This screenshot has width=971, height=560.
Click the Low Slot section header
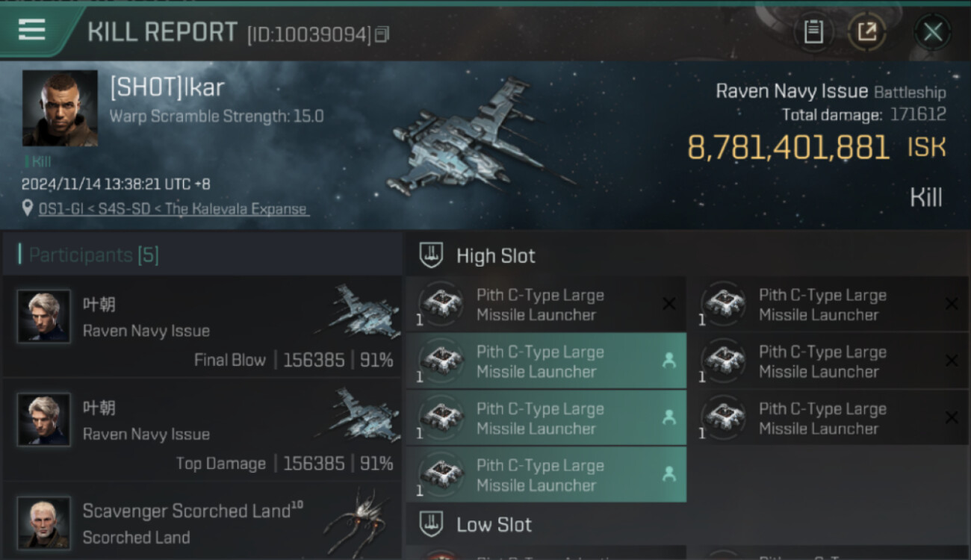(494, 524)
